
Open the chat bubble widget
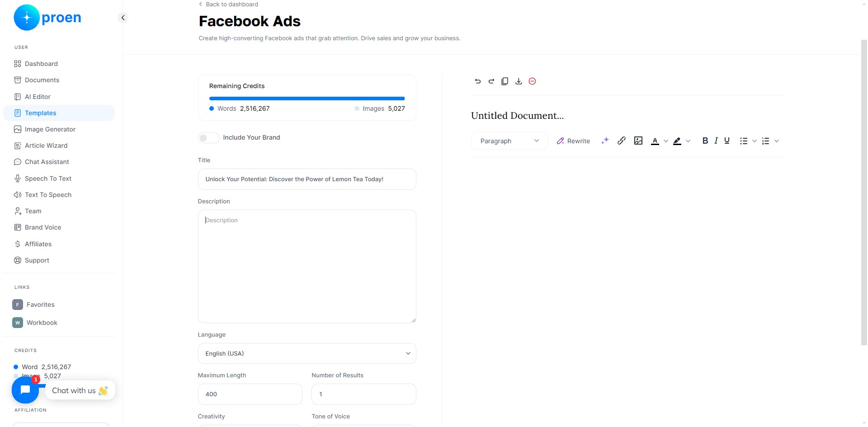pos(25,390)
